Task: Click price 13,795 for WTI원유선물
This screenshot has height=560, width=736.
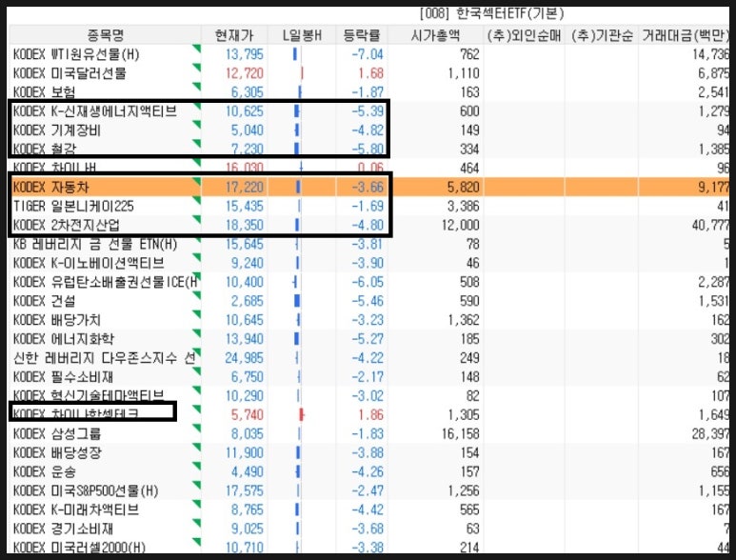Action: (245, 54)
